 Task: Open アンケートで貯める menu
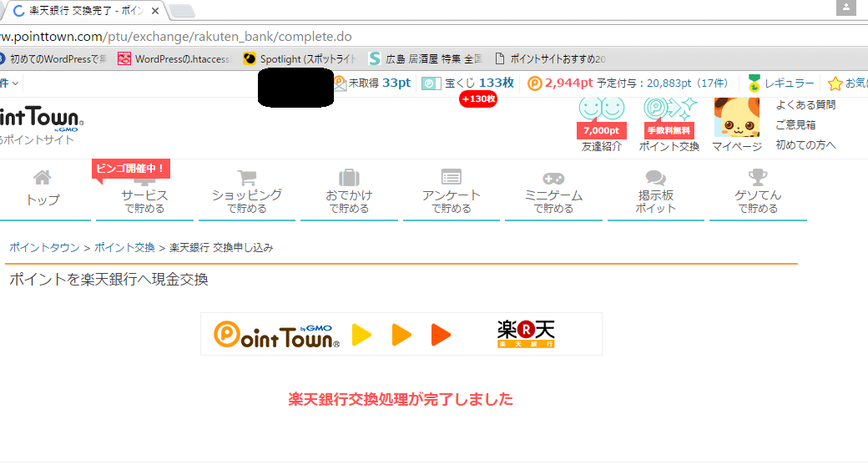click(451, 190)
